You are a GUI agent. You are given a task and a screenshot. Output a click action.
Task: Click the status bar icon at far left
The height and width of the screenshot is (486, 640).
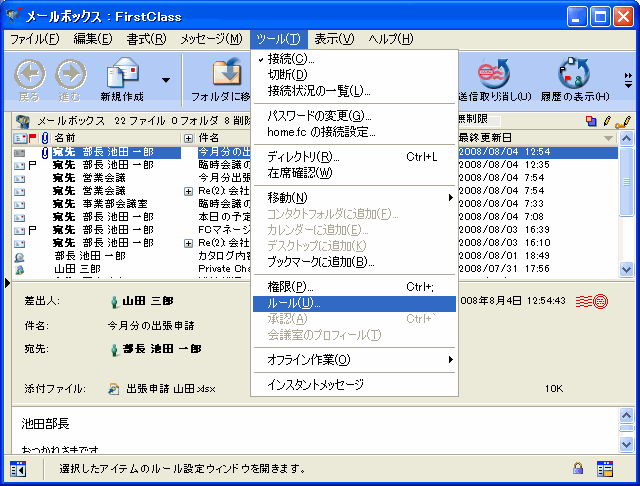pyautogui.click(x=17, y=468)
